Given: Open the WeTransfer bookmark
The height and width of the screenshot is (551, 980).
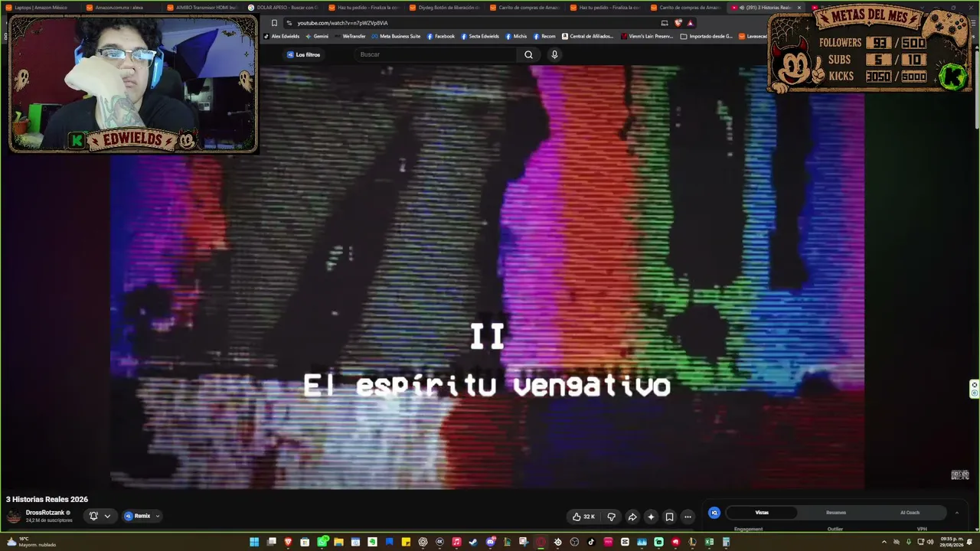Looking at the screenshot, I should pos(350,36).
